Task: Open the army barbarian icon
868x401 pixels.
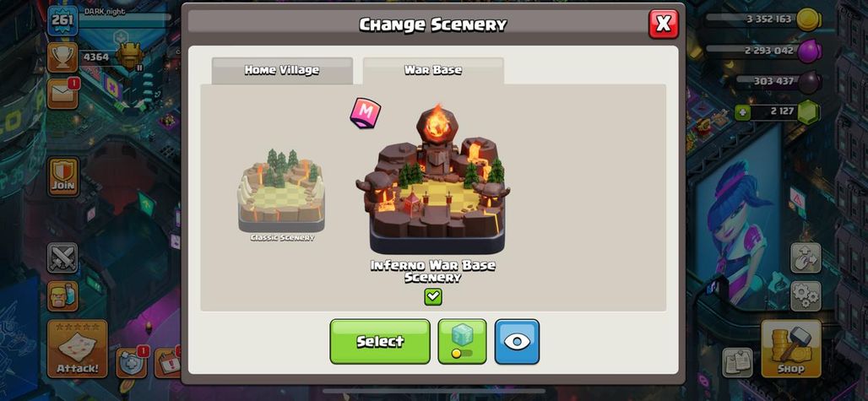Action: (x=62, y=296)
